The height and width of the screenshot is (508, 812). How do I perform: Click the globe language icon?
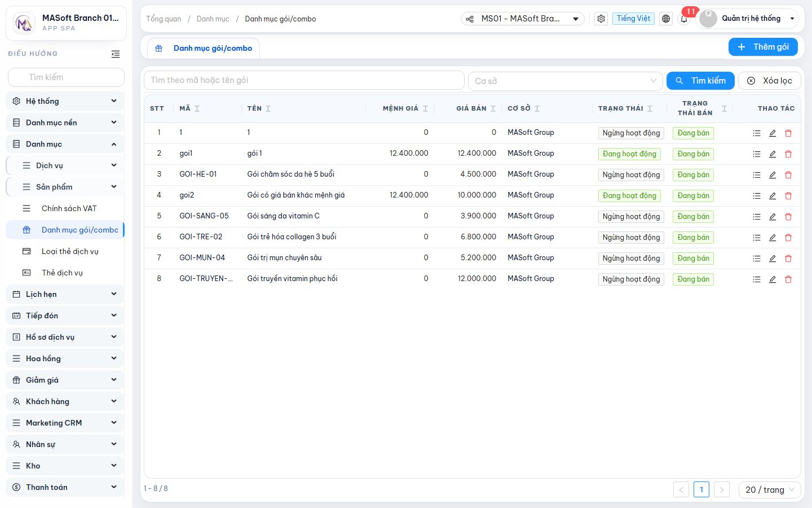(x=666, y=19)
